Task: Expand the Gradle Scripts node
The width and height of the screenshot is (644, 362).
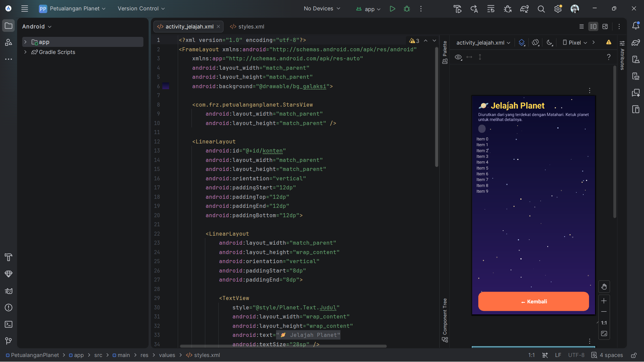Action: pyautogui.click(x=25, y=52)
